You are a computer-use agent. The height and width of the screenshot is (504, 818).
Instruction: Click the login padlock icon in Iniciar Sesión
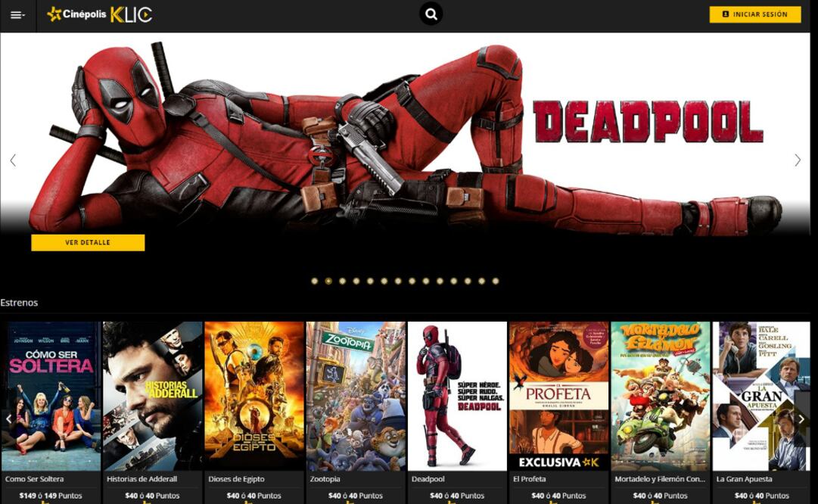726,13
